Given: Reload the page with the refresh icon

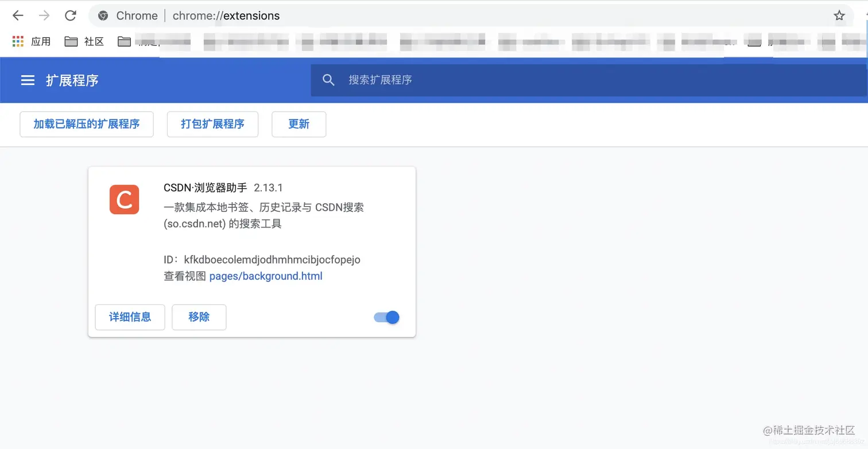Looking at the screenshot, I should [70, 16].
